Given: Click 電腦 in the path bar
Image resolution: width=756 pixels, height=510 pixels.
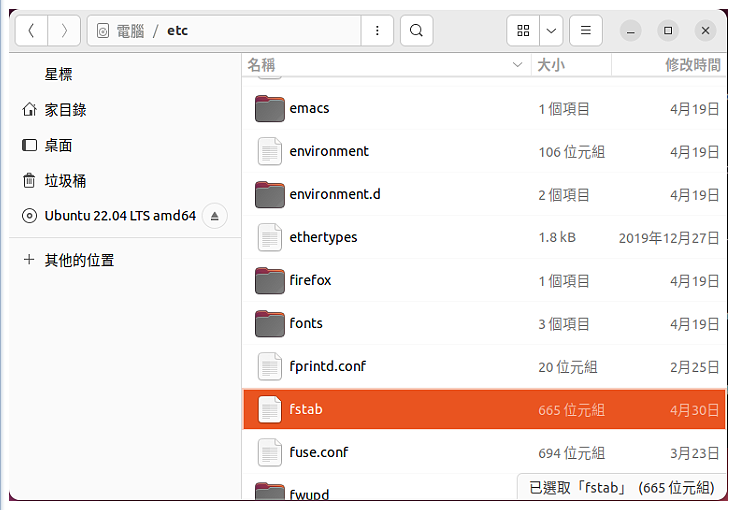Looking at the screenshot, I should click(x=130, y=31).
